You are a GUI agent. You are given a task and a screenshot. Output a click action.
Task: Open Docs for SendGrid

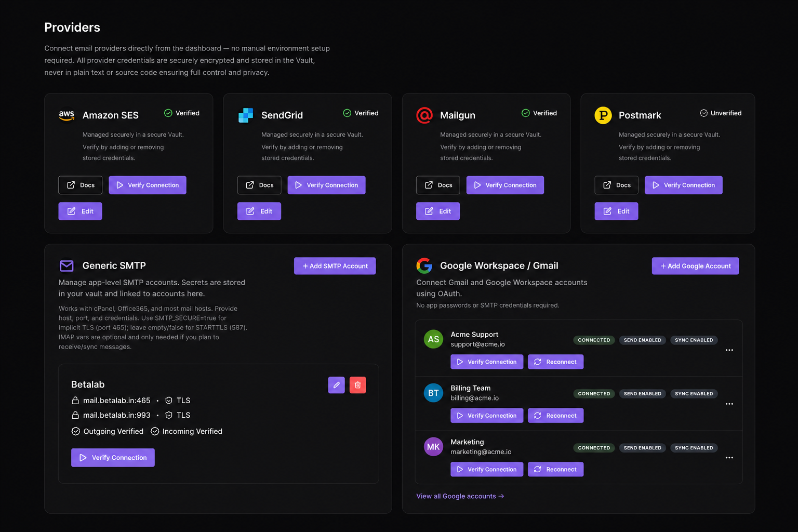pos(259,185)
